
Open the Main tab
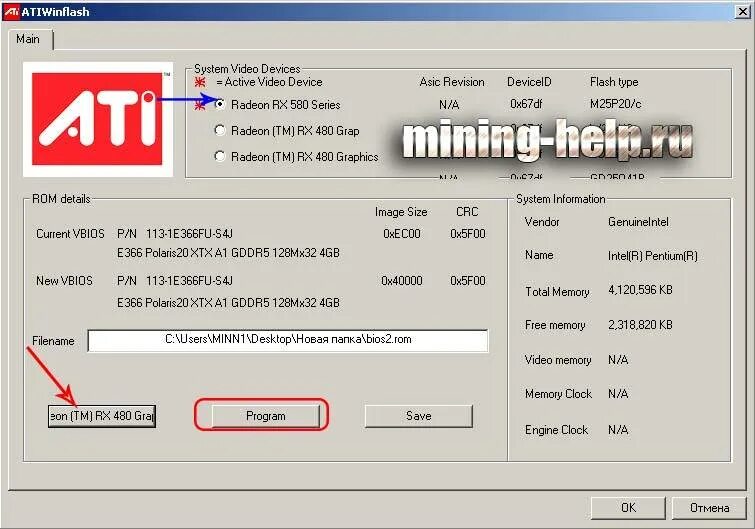[28, 39]
